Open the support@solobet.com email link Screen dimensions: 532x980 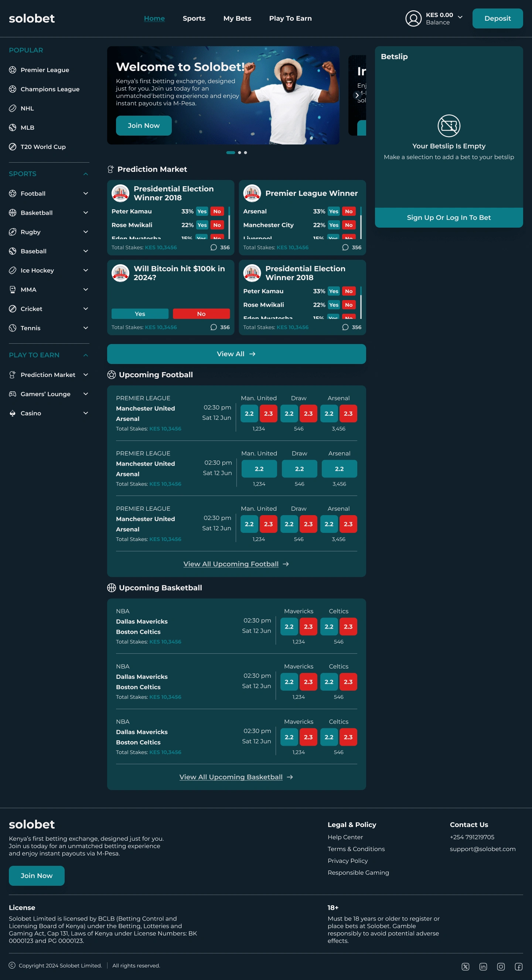482,849
